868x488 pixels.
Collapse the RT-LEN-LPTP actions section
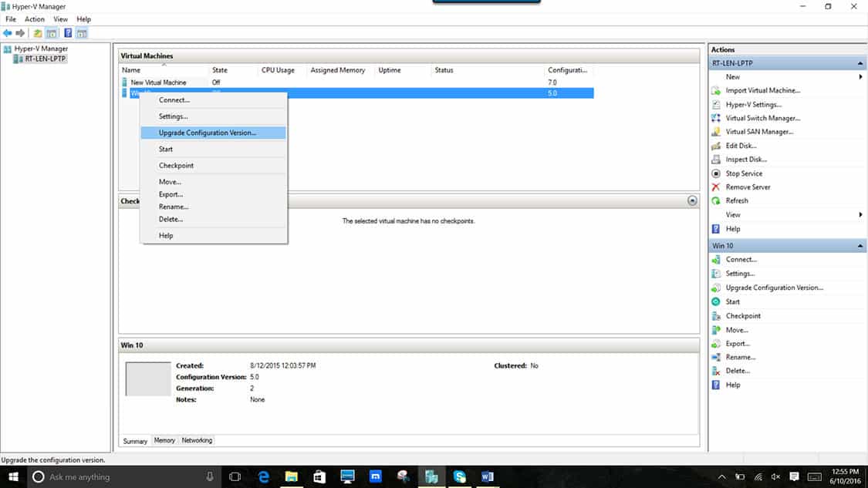tap(860, 63)
